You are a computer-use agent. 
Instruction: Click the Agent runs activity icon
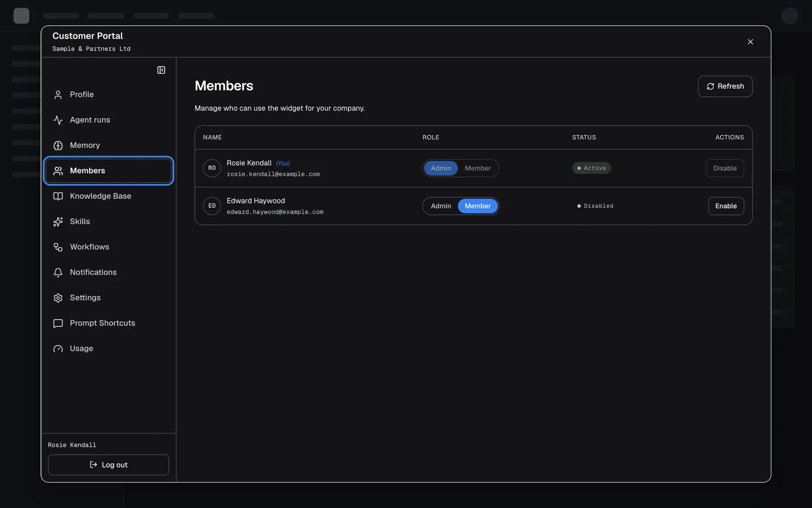pyautogui.click(x=58, y=120)
